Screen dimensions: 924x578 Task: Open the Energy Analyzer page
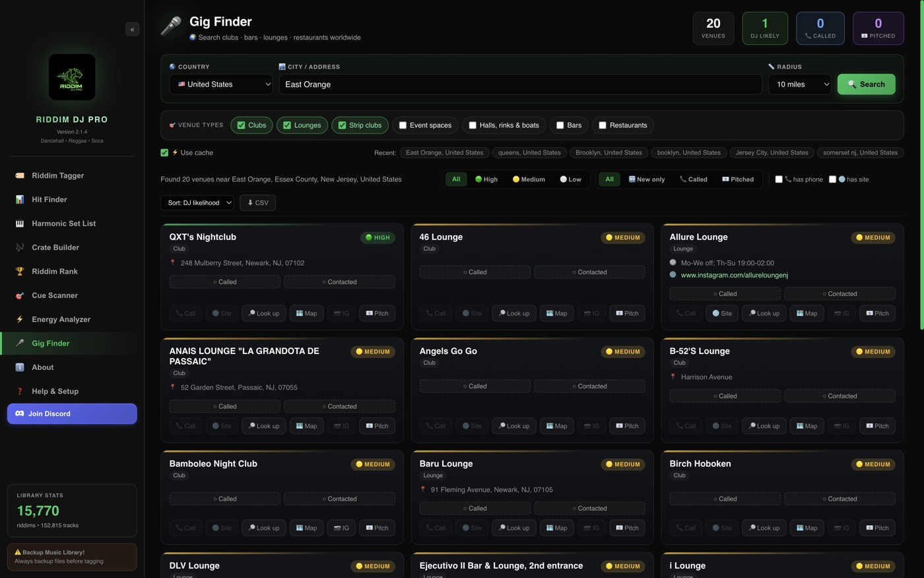[x=72, y=320]
